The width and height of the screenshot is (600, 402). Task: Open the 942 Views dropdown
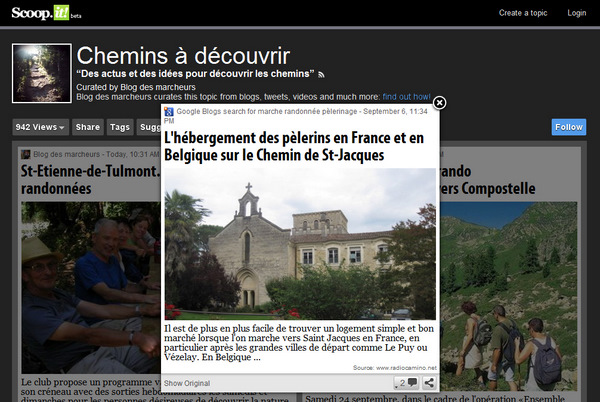click(x=40, y=127)
